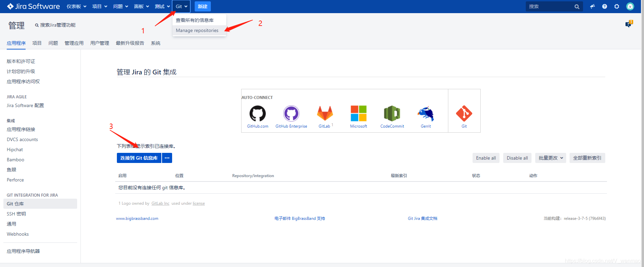The width and height of the screenshot is (644, 267).
Task: Open 鱼眼 in sidebar
Action: pos(11,170)
